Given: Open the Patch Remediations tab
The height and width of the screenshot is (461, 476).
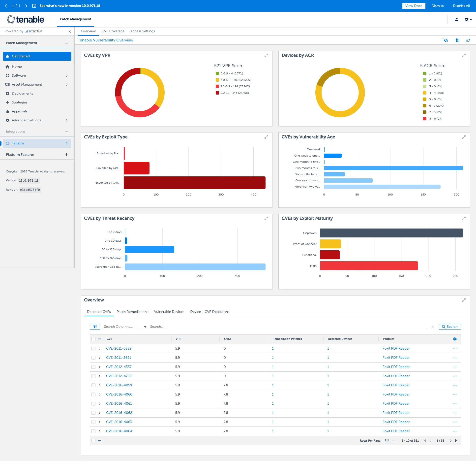Looking at the screenshot, I should [132, 312].
